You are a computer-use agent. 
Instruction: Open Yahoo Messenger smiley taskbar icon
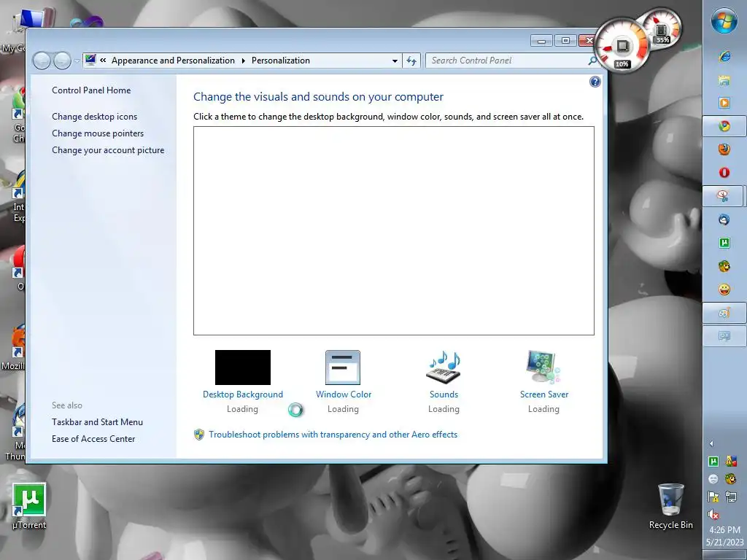pyautogui.click(x=724, y=289)
